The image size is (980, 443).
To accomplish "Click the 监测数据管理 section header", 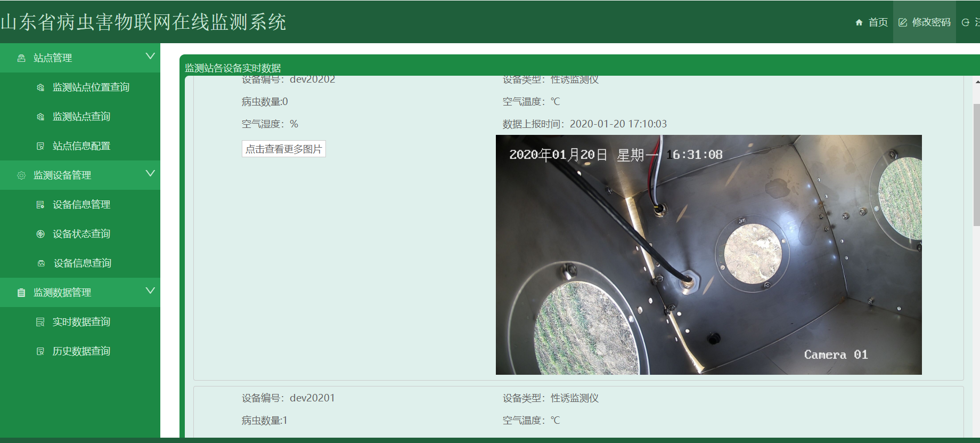I will [80, 293].
